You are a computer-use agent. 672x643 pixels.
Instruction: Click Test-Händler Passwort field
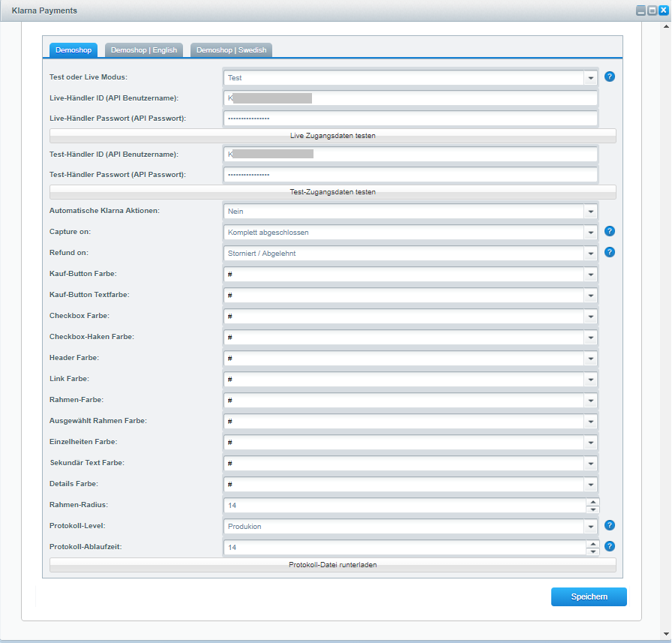pyautogui.click(x=410, y=175)
